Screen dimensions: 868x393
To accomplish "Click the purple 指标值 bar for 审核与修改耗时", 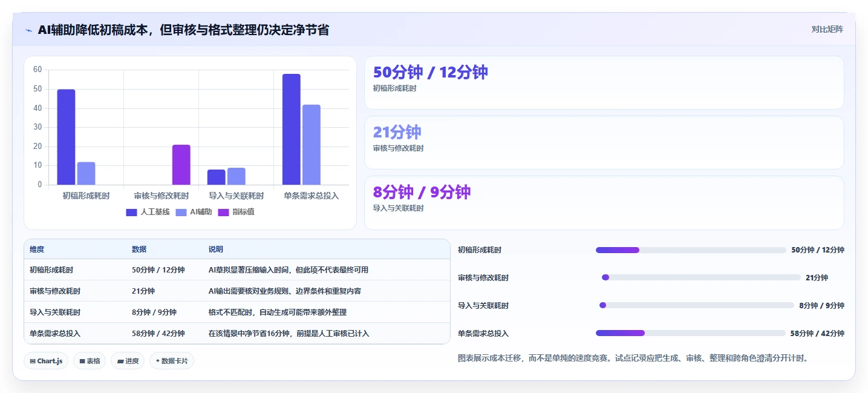I will [181, 165].
